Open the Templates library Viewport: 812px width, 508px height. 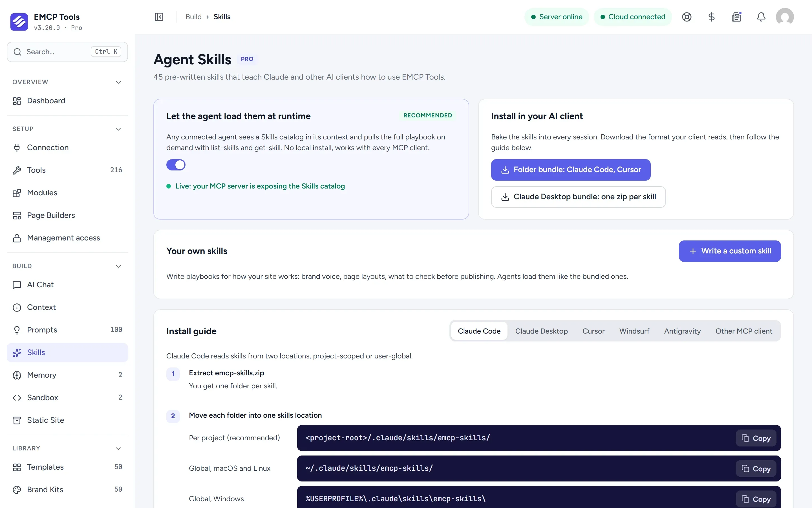point(67,467)
